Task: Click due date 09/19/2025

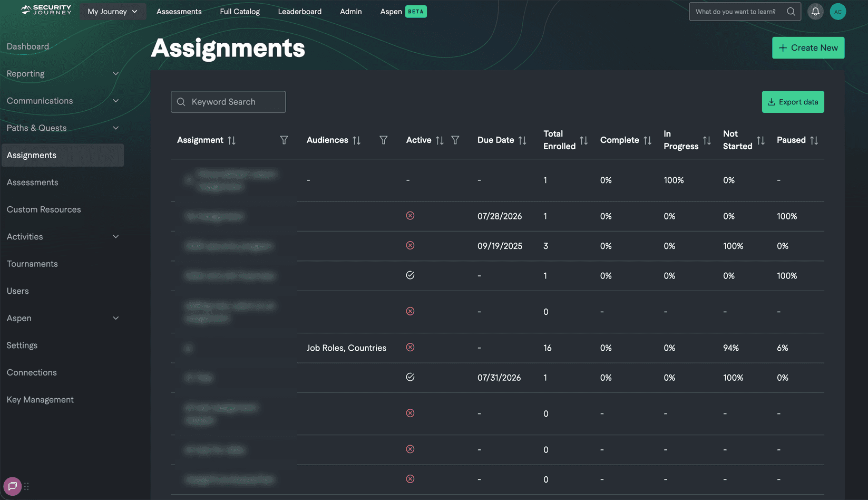Action: click(500, 246)
